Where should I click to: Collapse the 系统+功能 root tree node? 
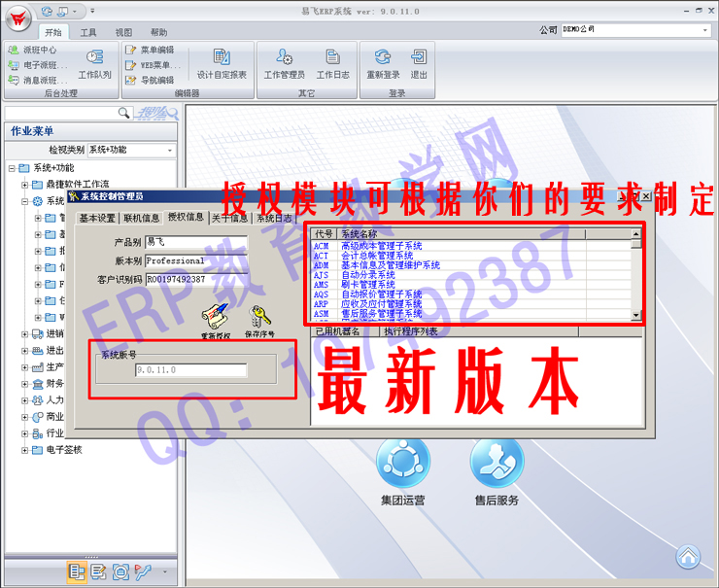pos(12,168)
